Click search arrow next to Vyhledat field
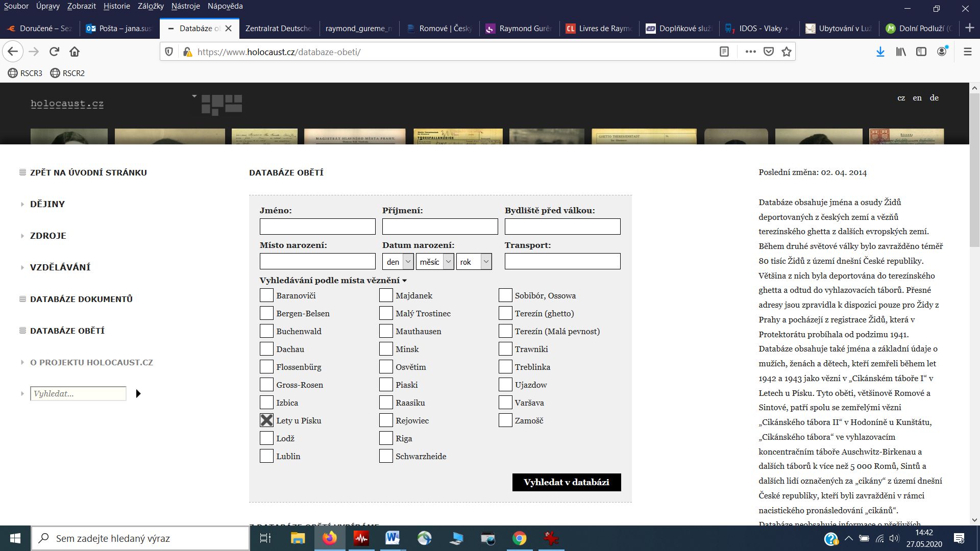The image size is (980, 551). (x=138, y=393)
